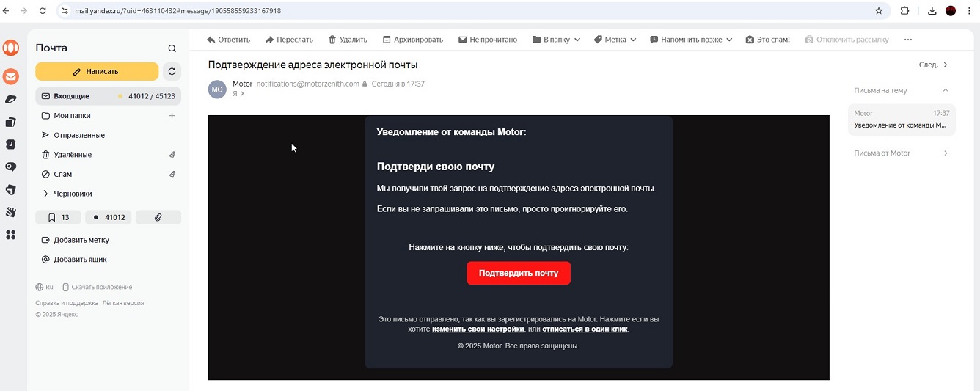Click отписаться в один клик link
980x391 pixels.
tap(585, 329)
